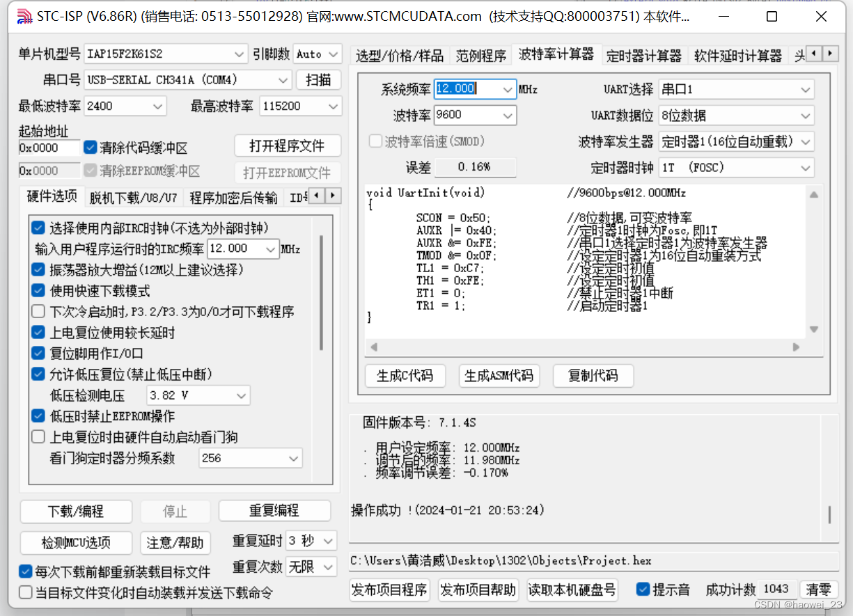Toggle 选择使用内部IRC时钟 checkbox
Screen dimensions: 853x616
click(x=38, y=228)
